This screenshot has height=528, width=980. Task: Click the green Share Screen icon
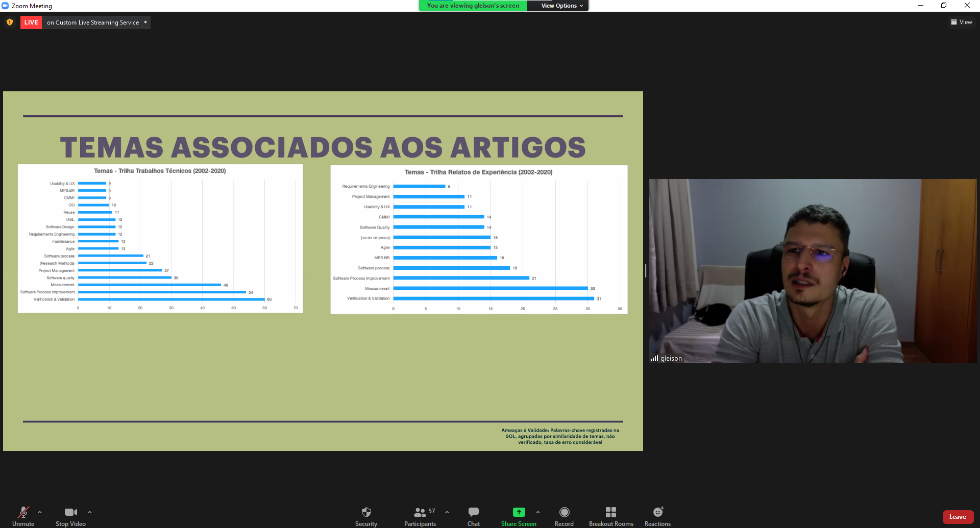519,512
